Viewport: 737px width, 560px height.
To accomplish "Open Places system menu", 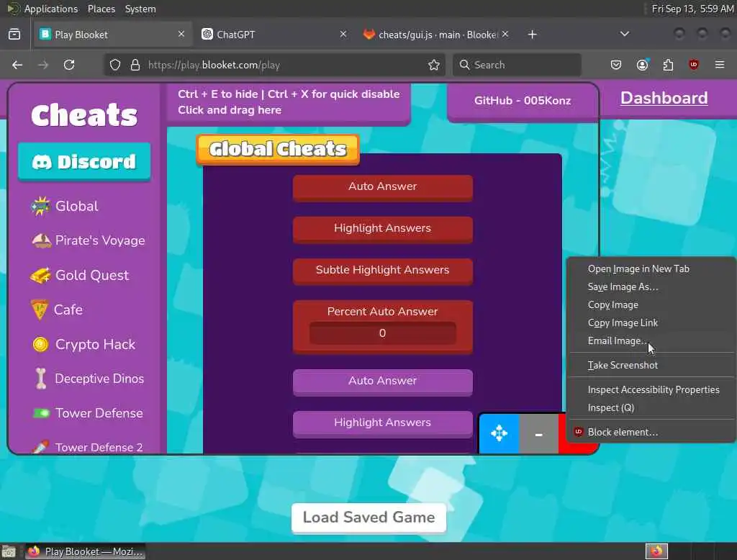I will tap(101, 9).
